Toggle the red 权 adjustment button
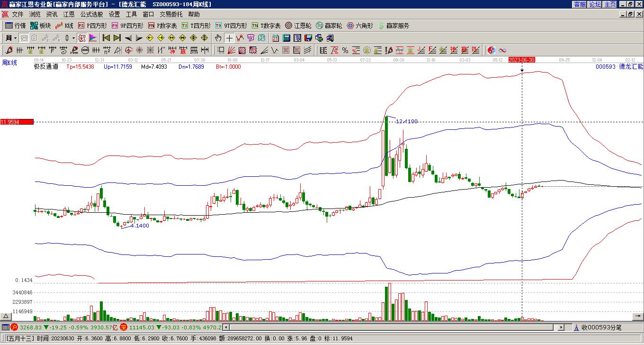Screen dimensions: 644x345 (82, 38)
